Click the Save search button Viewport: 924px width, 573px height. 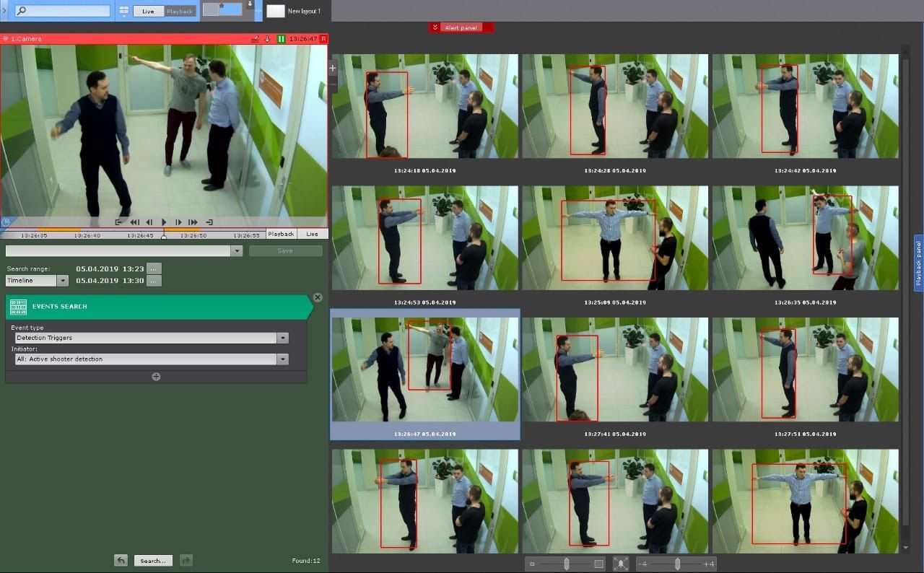(285, 251)
